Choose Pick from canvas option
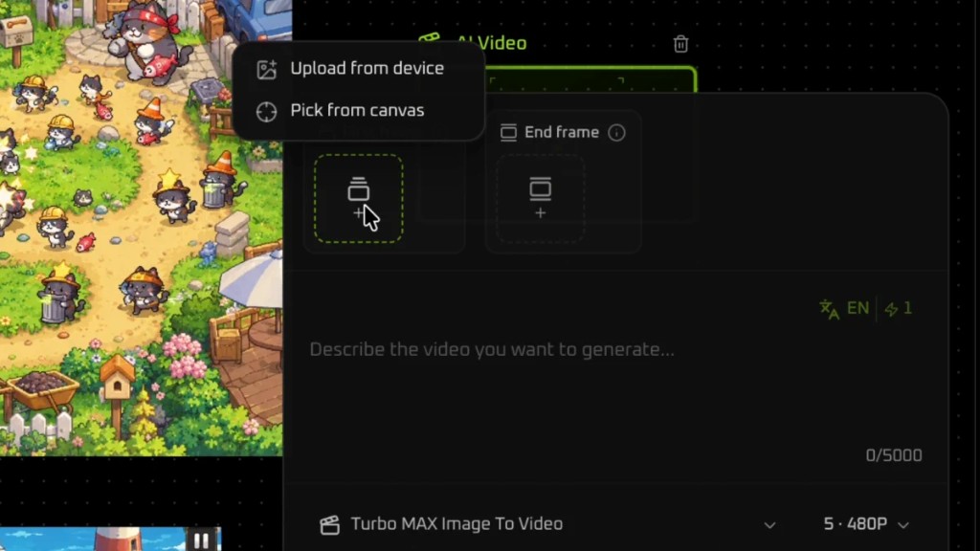980x551 pixels. 358,111
